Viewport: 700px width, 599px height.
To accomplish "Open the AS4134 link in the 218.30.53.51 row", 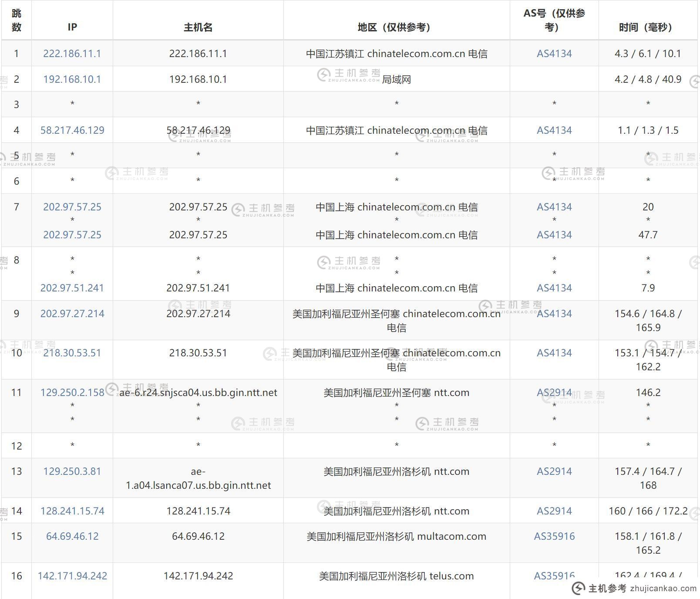I will click(554, 353).
